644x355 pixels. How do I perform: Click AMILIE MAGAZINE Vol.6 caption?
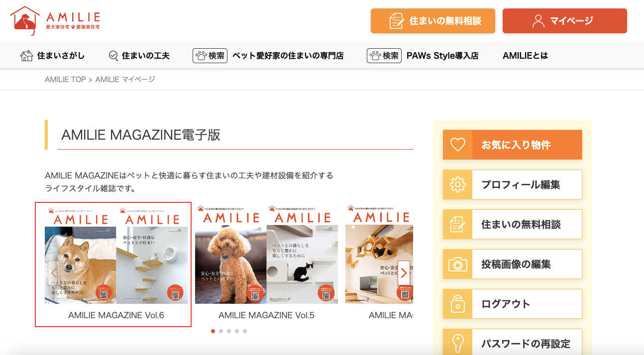[x=116, y=315]
